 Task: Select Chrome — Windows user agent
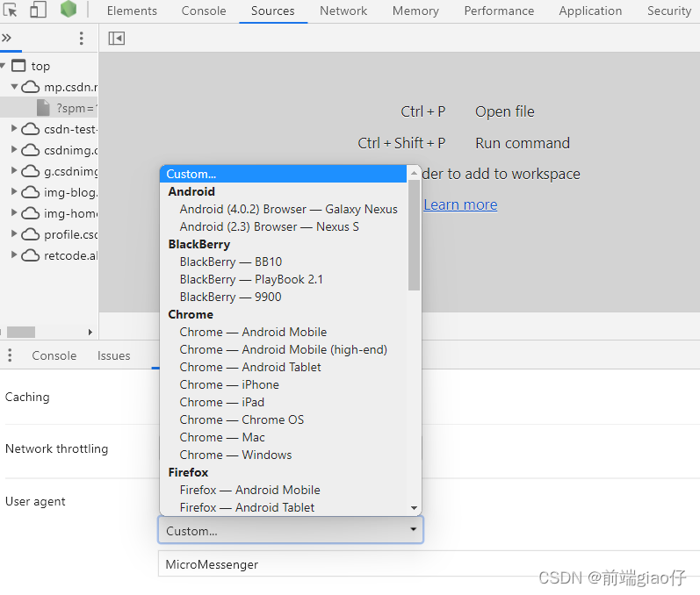tap(283, 455)
